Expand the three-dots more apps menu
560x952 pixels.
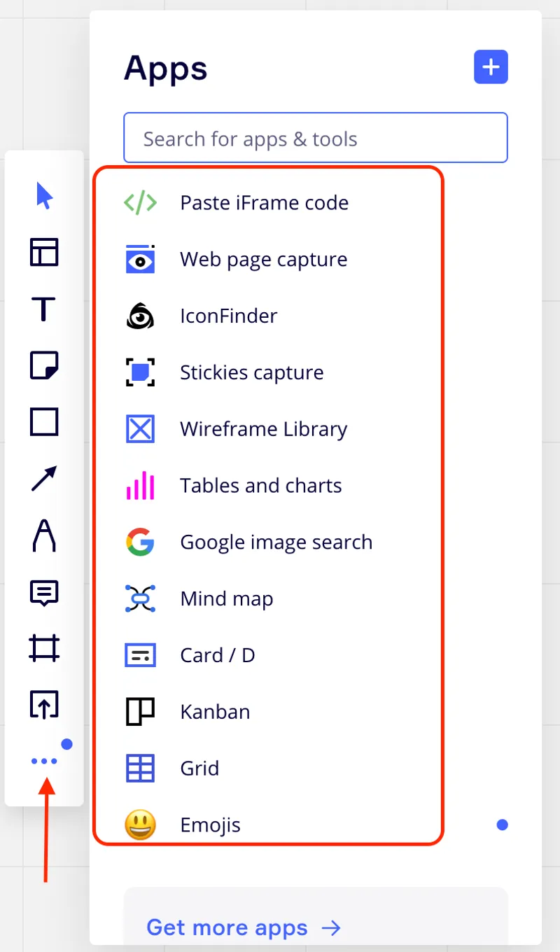(x=44, y=761)
